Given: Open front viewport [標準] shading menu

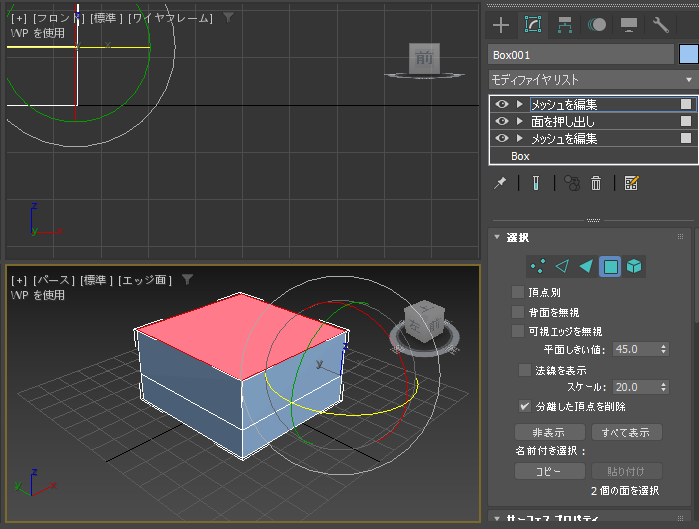Looking at the screenshot, I should pyautogui.click(x=106, y=19).
